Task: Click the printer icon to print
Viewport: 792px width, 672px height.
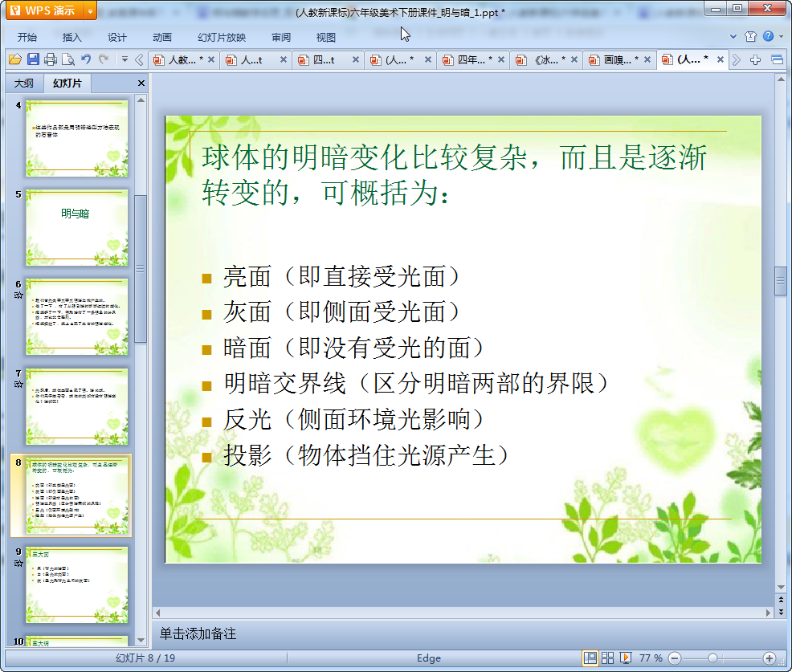Action: (51, 59)
